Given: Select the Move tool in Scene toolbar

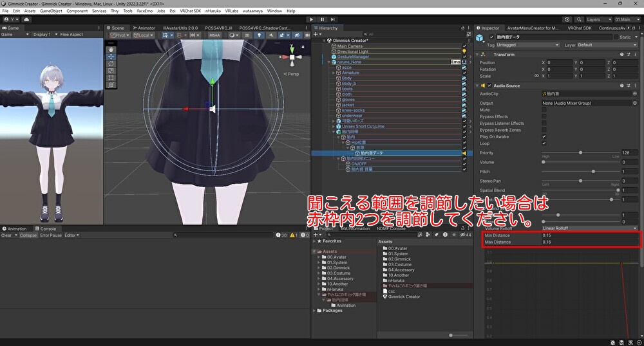Looking at the screenshot, I should tap(111, 57).
